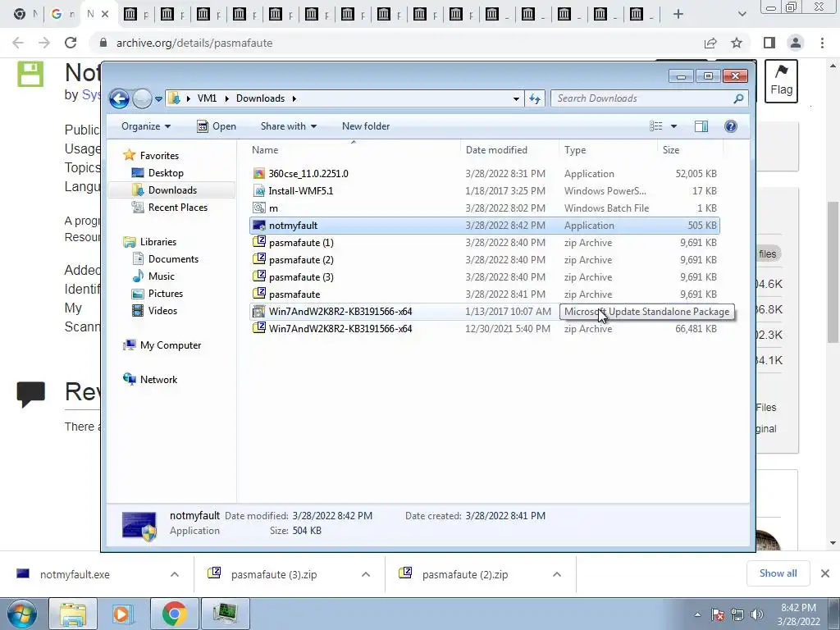Screen dimensions: 840x630
Task: Click the Explorer help icon
Action: (730, 126)
